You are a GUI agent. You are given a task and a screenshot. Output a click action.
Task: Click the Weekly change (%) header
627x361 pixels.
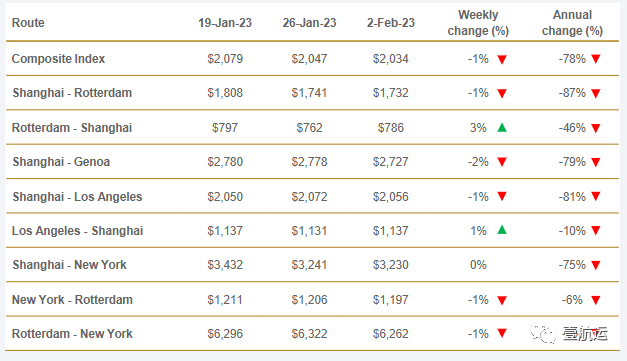[478, 23]
